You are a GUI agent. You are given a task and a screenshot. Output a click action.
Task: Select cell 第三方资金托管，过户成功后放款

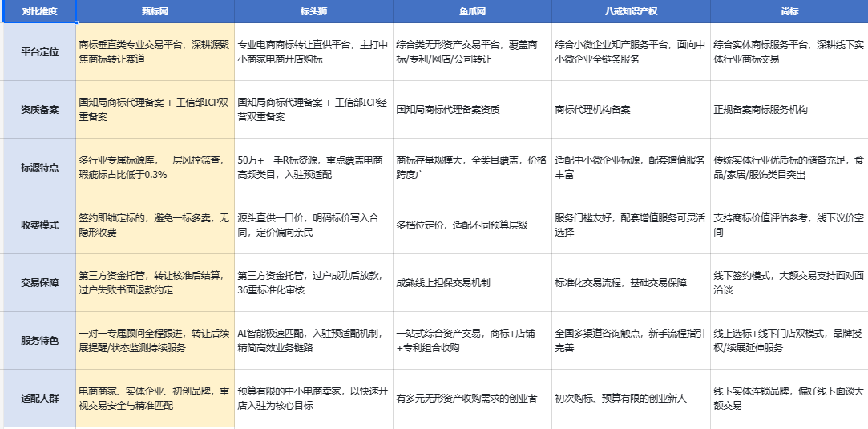point(314,283)
